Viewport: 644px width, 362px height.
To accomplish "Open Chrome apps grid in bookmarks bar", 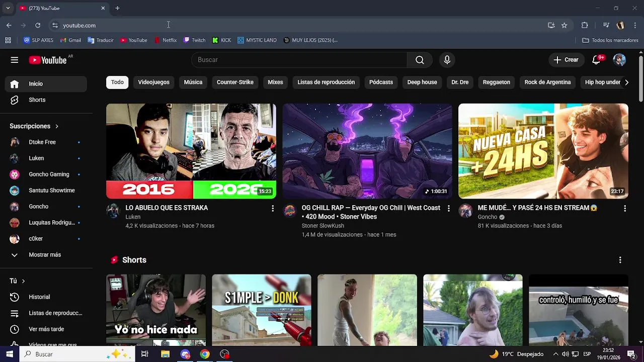I will [x=8, y=40].
